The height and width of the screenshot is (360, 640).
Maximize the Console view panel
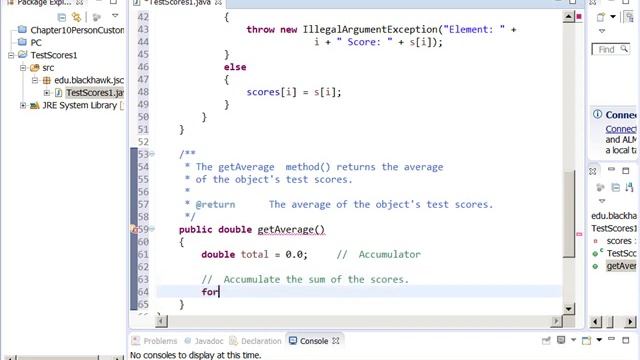626,340
